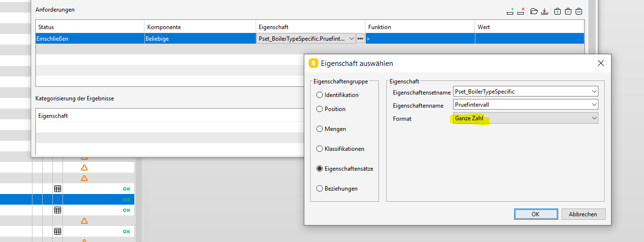Viewport: 644px width, 242px height.
Task: Select the Beziehungen radio button
Action: coord(337,189)
